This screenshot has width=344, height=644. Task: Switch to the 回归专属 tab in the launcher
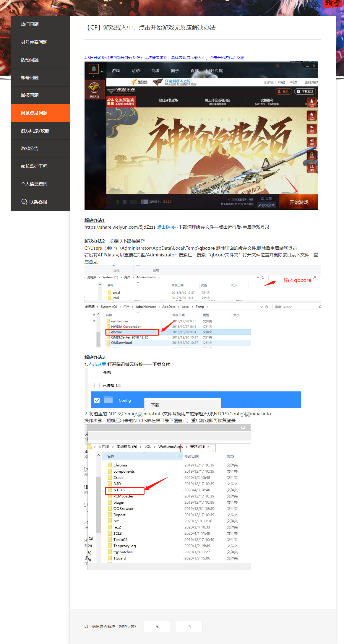click(214, 71)
